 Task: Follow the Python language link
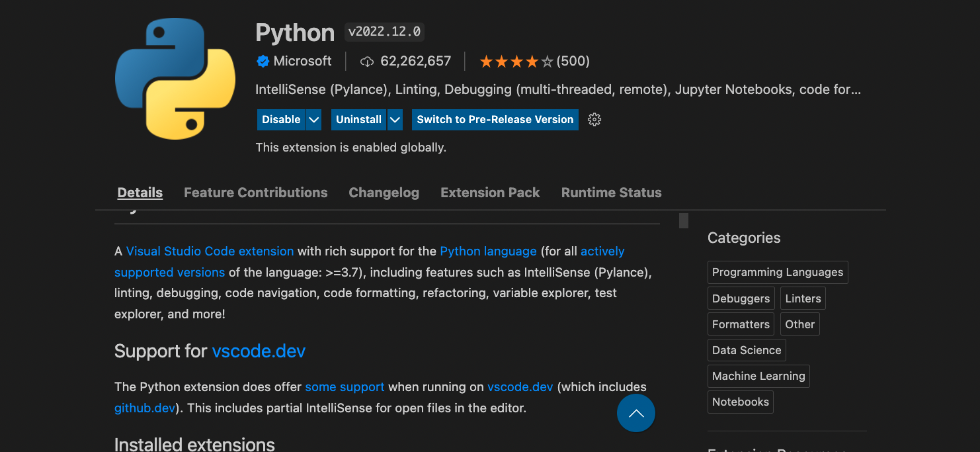pos(488,251)
